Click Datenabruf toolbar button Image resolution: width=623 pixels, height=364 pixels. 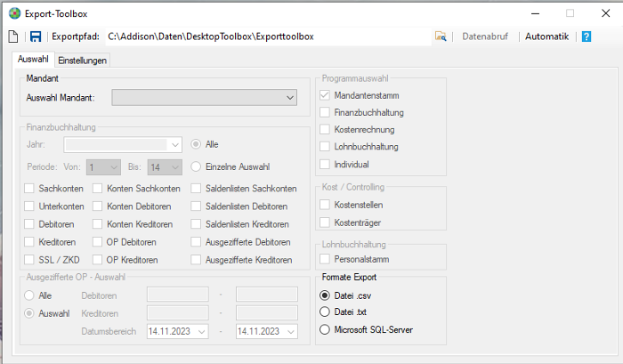click(x=485, y=36)
